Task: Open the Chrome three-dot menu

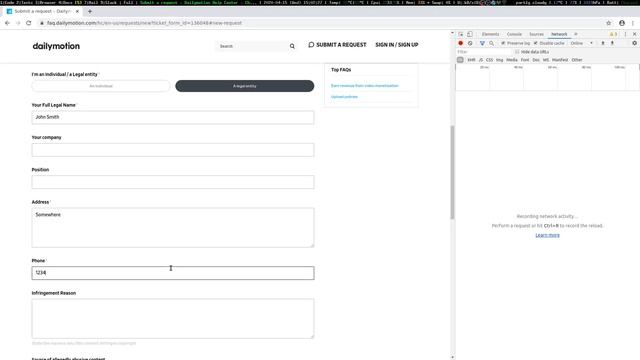Action: coord(633,23)
